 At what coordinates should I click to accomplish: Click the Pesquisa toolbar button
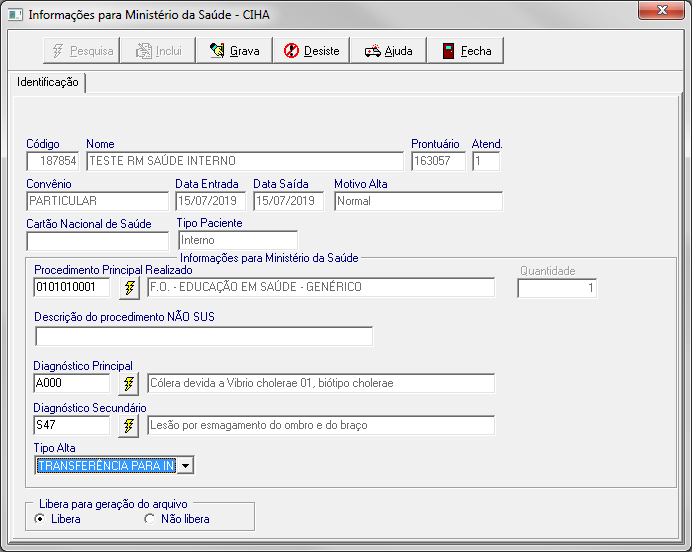82,51
